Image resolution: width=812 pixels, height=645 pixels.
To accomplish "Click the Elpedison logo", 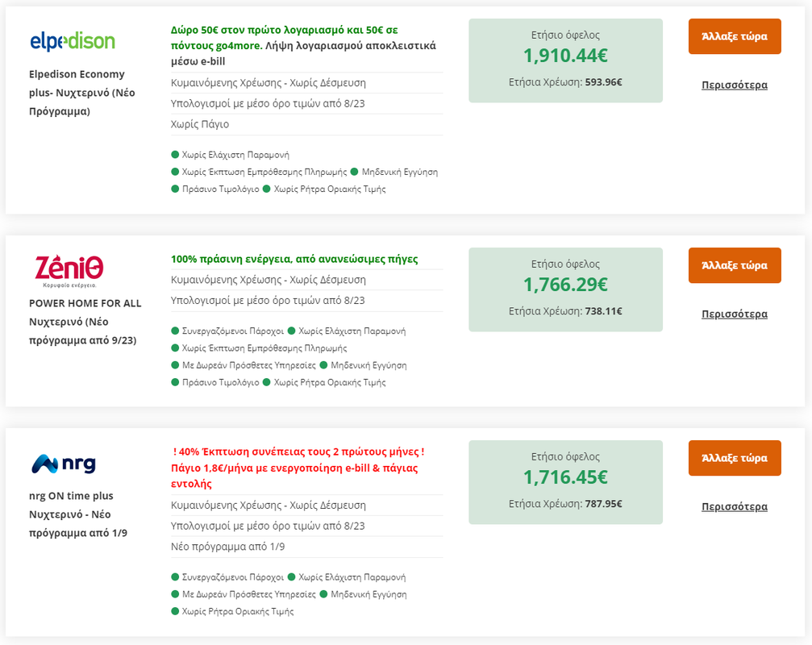I will pos(73,41).
